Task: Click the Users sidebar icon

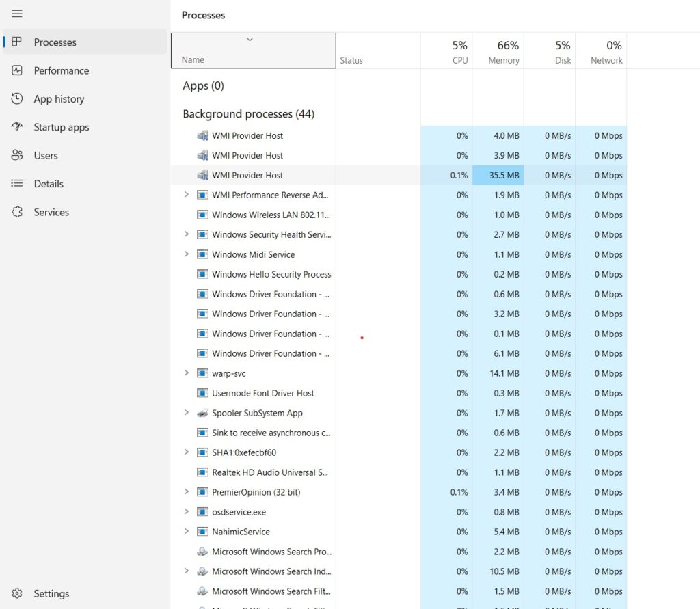Action: [x=17, y=155]
